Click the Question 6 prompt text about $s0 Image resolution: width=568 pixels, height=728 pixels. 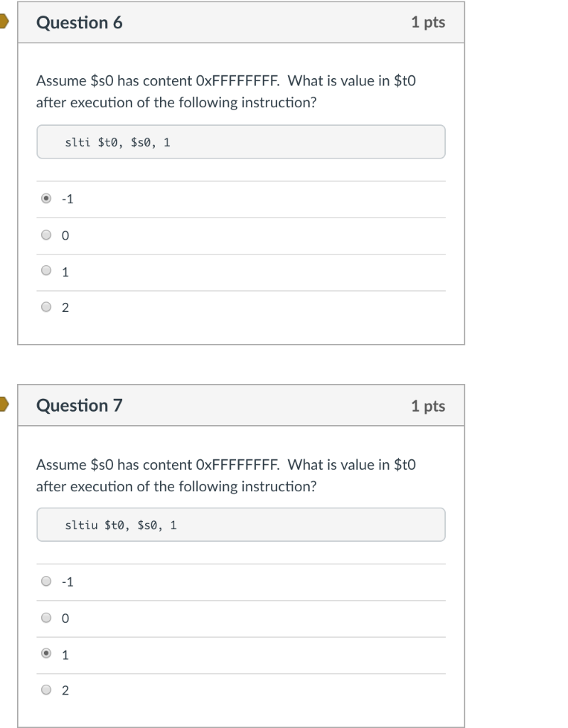pos(226,91)
